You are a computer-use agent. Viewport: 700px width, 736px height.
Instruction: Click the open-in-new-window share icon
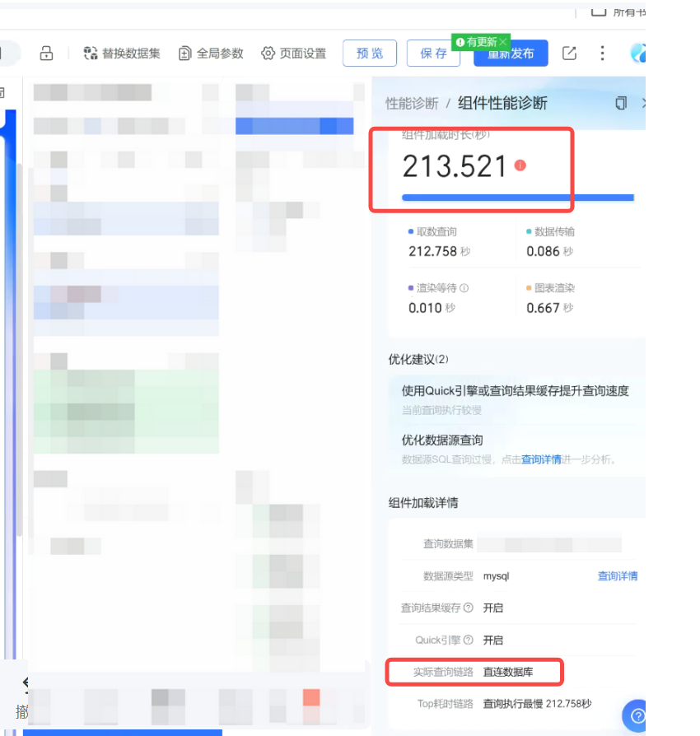569,54
